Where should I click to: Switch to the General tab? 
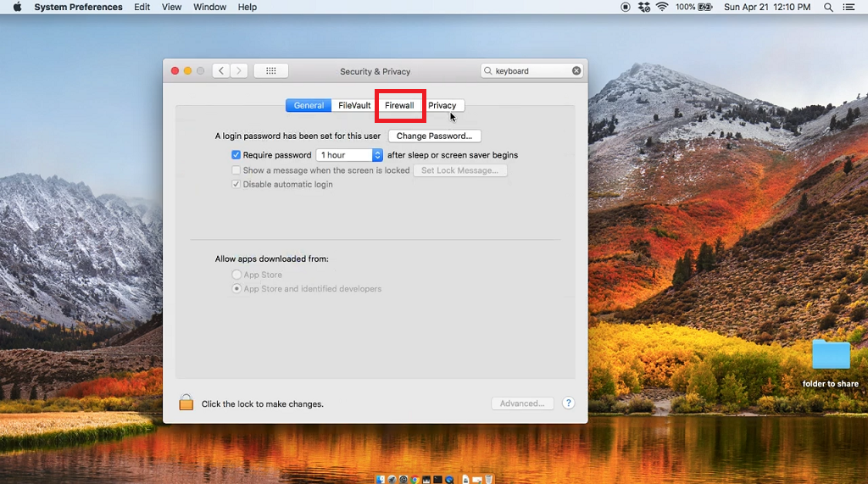[309, 105]
